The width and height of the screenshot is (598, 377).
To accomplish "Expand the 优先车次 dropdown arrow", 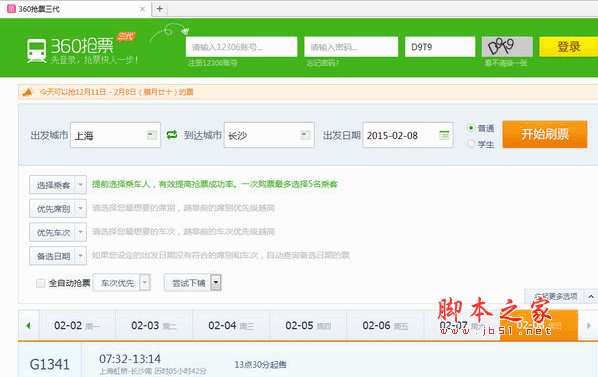I will click(x=80, y=232).
